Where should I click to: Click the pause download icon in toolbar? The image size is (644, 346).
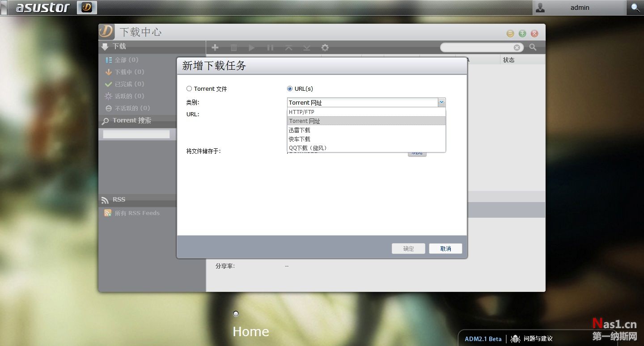point(270,47)
